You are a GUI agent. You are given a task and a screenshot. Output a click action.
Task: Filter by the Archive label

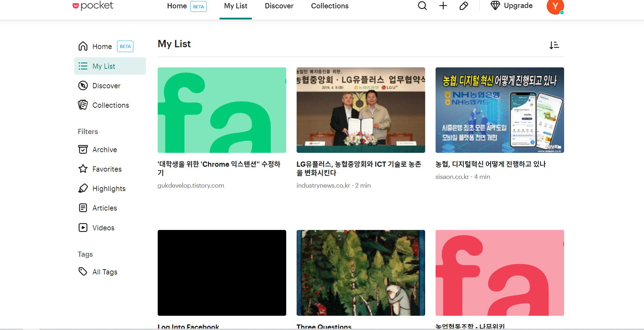(105, 150)
